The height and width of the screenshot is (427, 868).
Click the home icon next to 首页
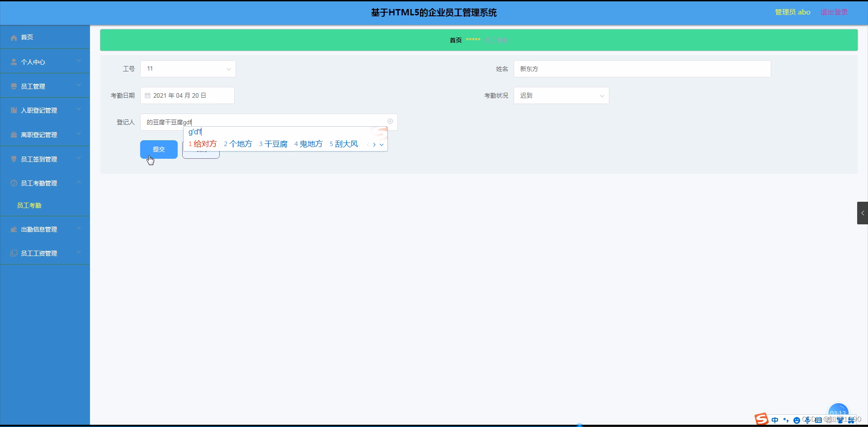(x=14, y=37)
